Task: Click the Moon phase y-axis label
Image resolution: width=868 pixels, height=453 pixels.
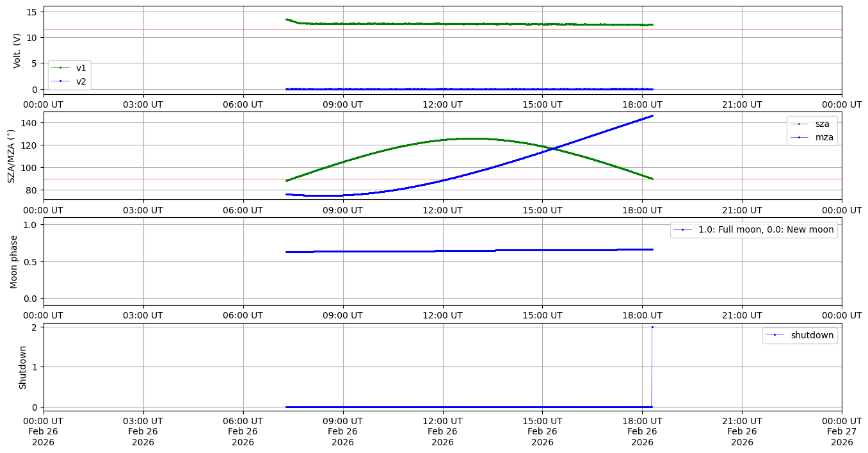Action: [x=14, y=261]
